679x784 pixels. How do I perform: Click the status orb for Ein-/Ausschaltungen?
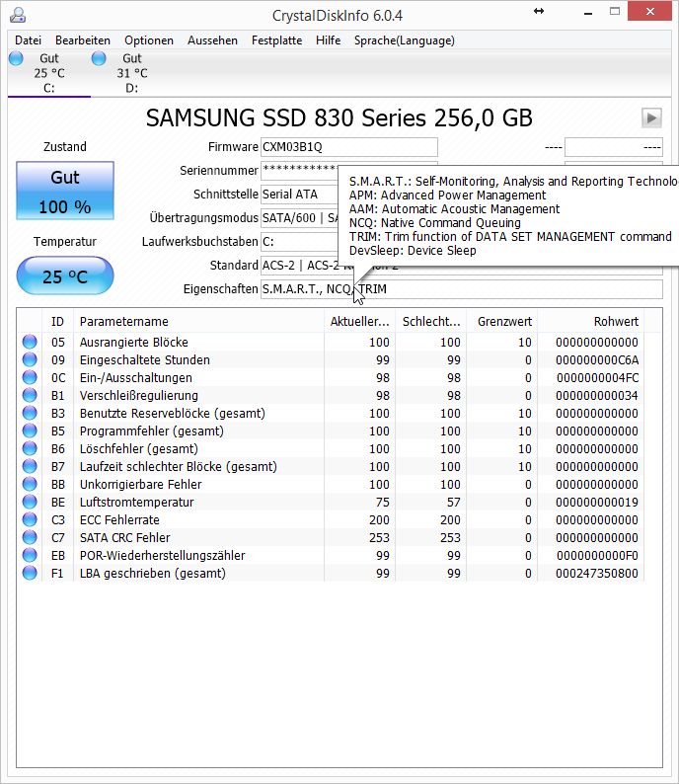pos(30,377)
